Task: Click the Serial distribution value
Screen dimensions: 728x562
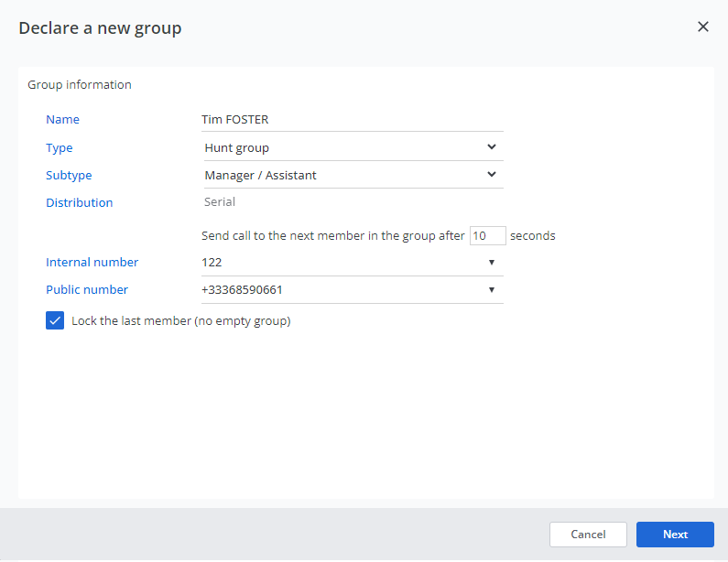Action: pyautogui.click(x=220, y=201)
